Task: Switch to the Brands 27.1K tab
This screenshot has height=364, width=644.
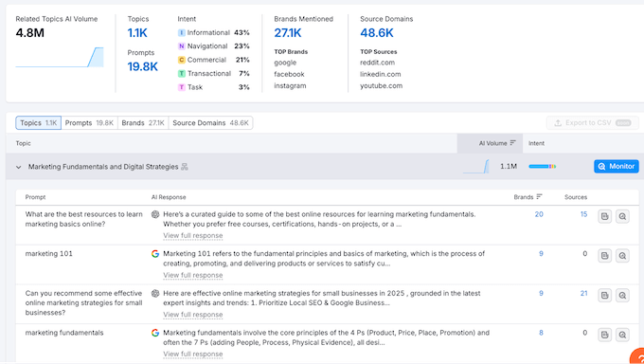Action: 143,123
